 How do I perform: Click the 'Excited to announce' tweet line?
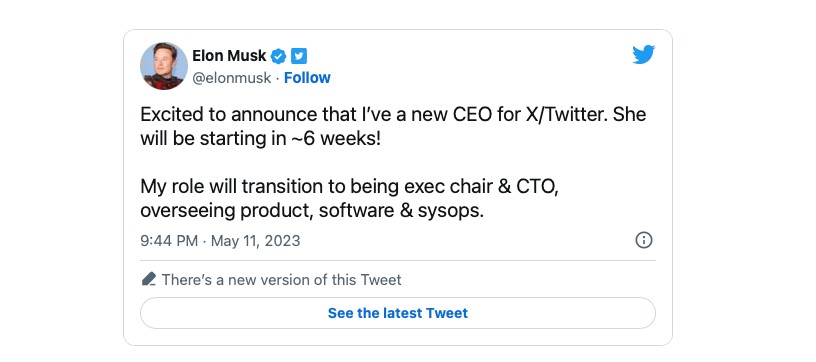click(393, 114)
